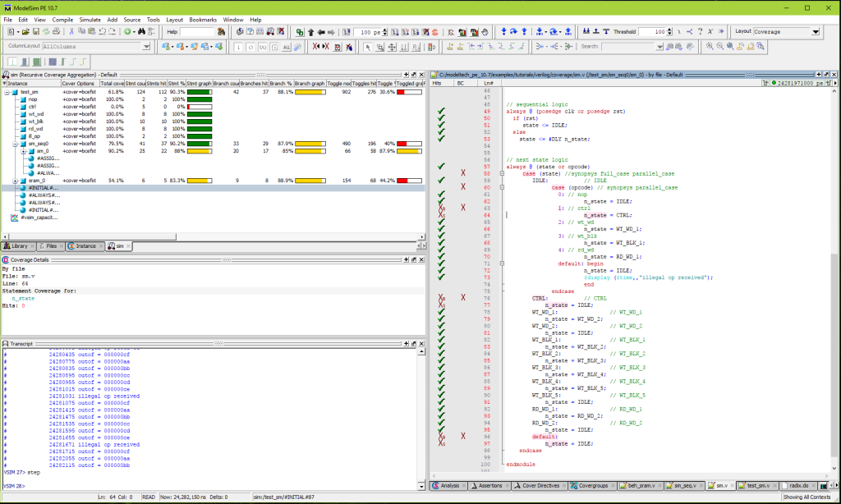Open the Layout Coverage dropdown
This screenshot has height=504, width=841.
(x=815, y=33)
